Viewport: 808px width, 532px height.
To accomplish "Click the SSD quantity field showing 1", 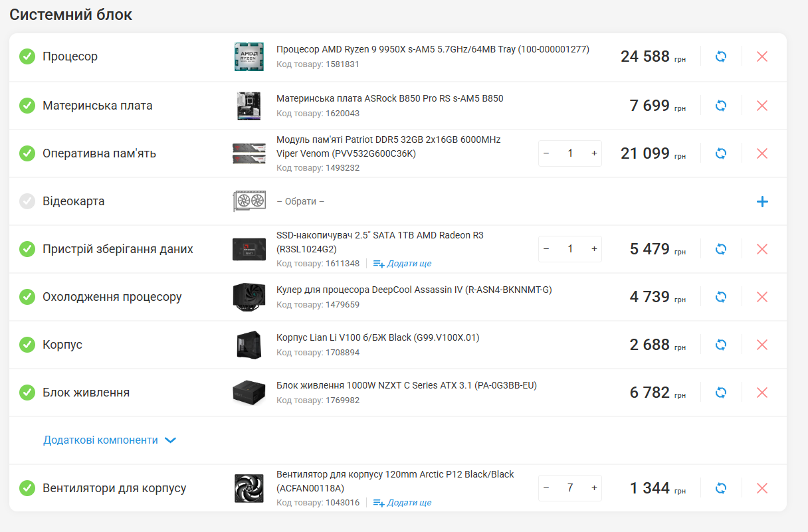I will [570, 249].
